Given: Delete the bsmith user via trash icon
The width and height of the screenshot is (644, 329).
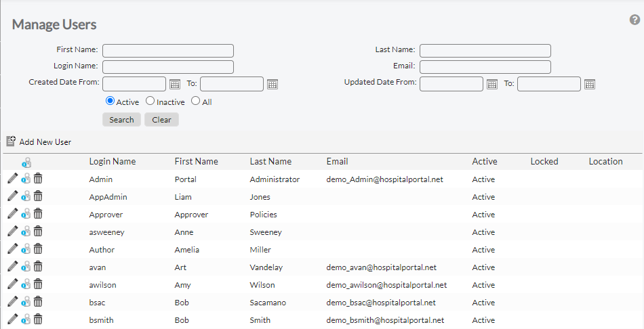Looking at the screenshot, I should coord(38,320).
